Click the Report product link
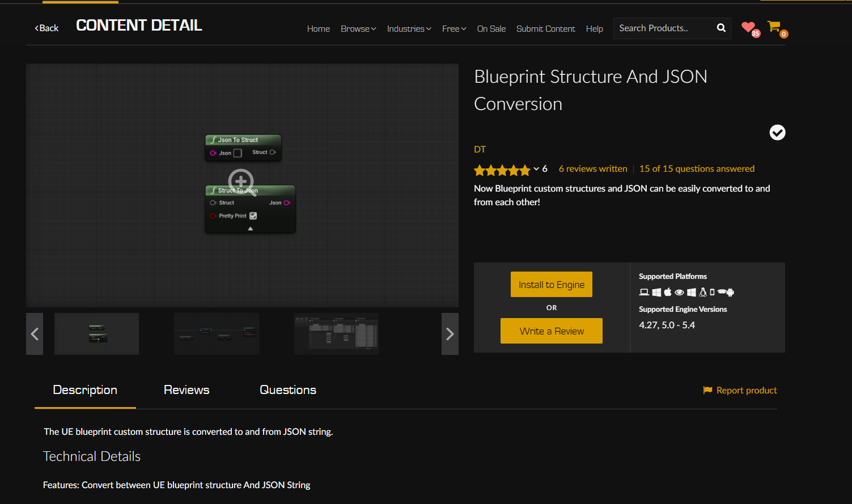Viewport: 852px width, 504px height. (x=740, y=391)
